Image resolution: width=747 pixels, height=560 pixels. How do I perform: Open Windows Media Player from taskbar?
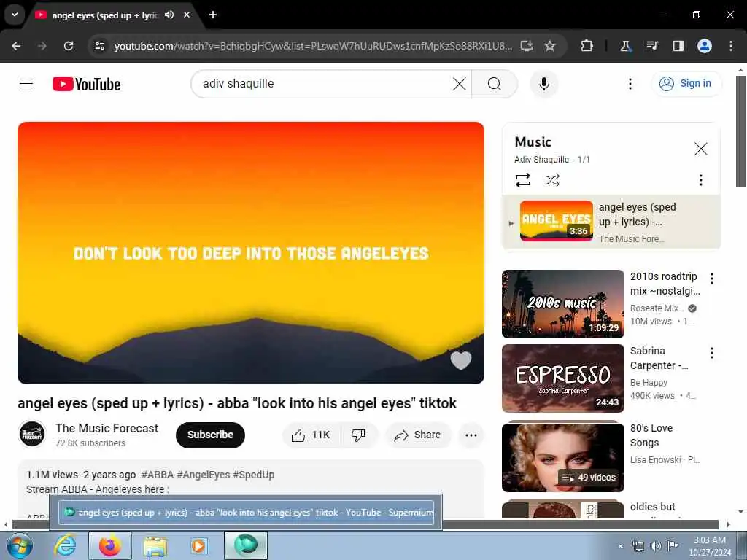tap(198, 545)
